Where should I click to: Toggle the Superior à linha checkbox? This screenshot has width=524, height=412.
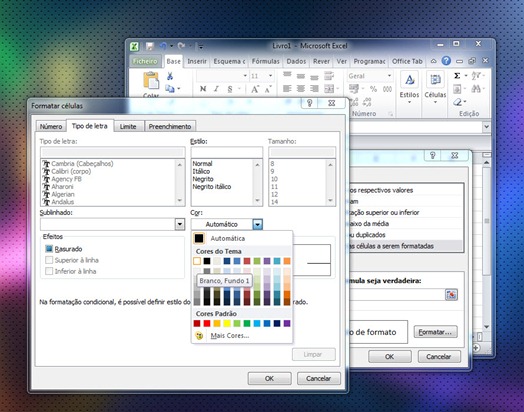(x=49, y=260)
